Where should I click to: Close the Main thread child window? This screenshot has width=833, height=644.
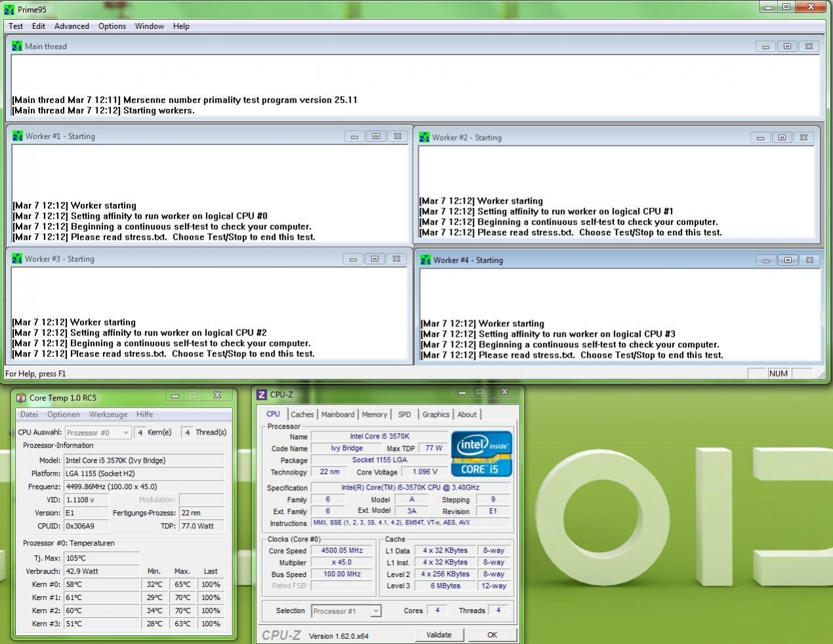[809, 47]
